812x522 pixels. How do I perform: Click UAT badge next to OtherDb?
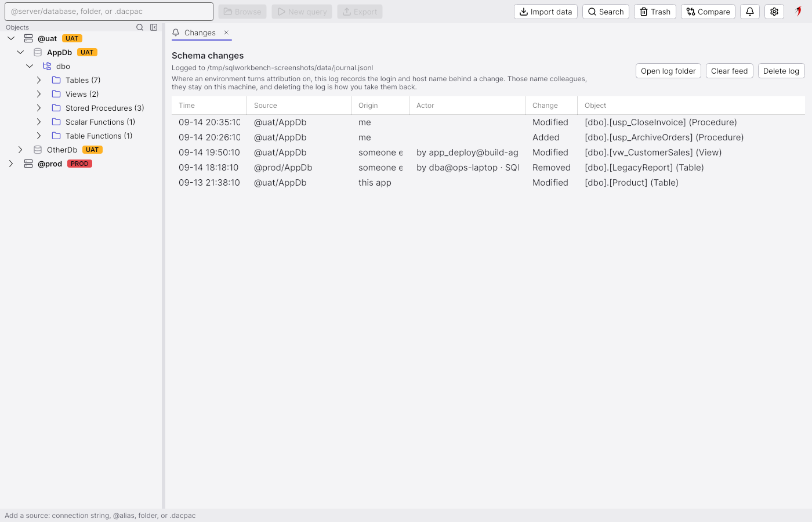(x=92, y=150)
